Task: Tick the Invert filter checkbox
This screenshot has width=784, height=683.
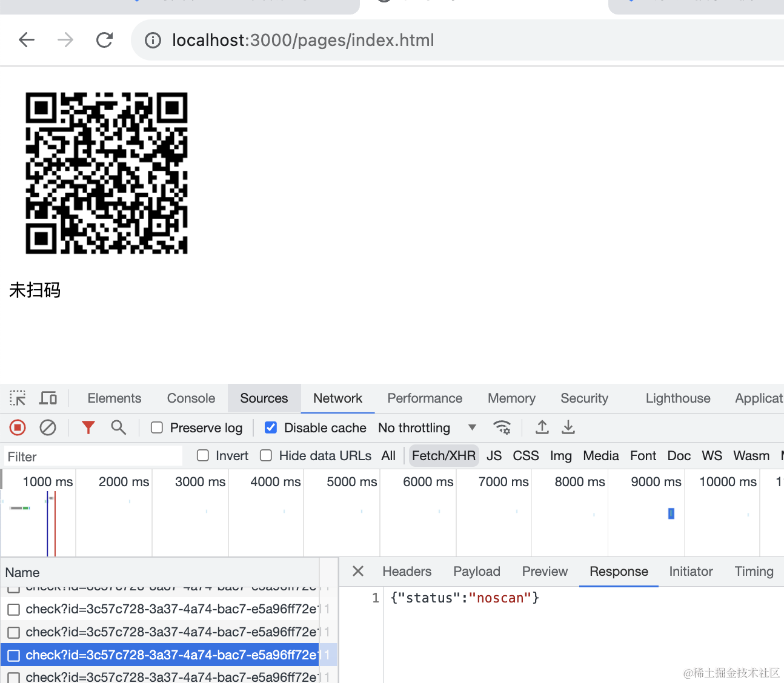Action: 203,455
